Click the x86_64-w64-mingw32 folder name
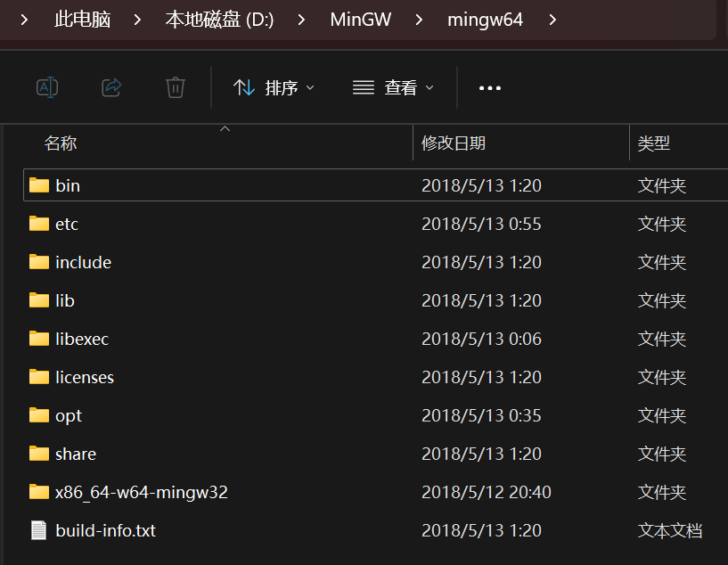Viewport: 728px width, 565px height. pos(142,492)
